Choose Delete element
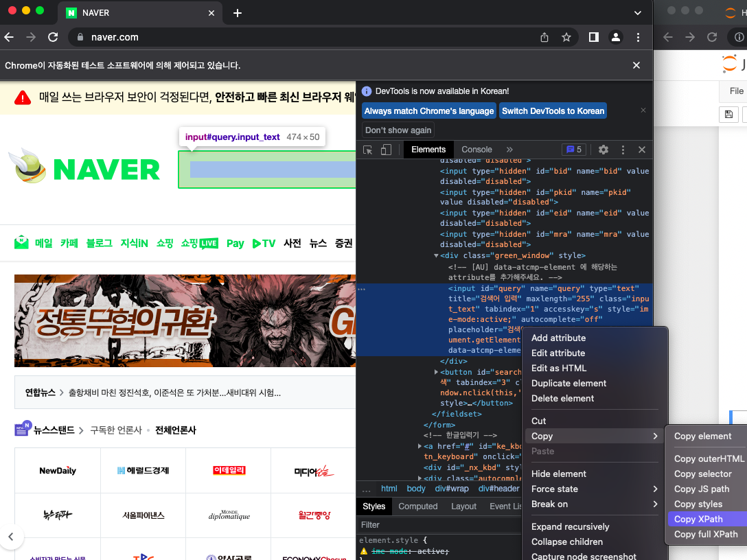Viewport: 747px width, 560px height. 595,399
